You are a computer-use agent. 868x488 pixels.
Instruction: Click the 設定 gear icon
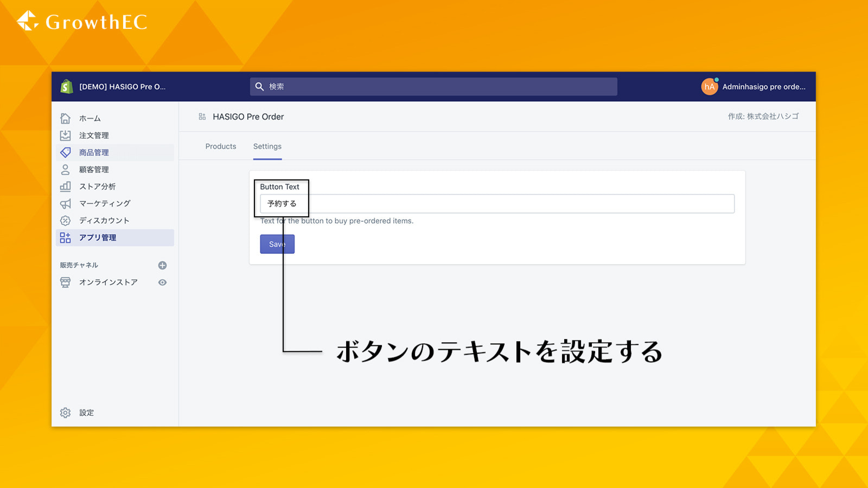coord(66,413)
